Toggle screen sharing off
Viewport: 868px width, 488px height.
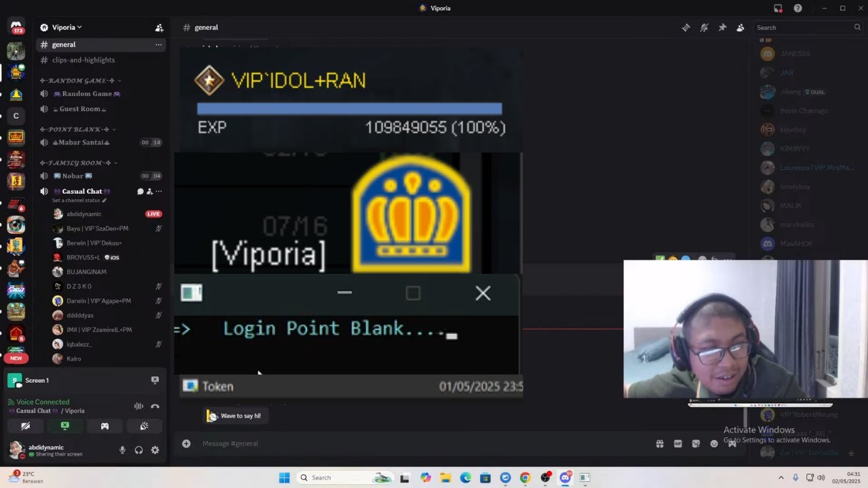pos(64,426)
